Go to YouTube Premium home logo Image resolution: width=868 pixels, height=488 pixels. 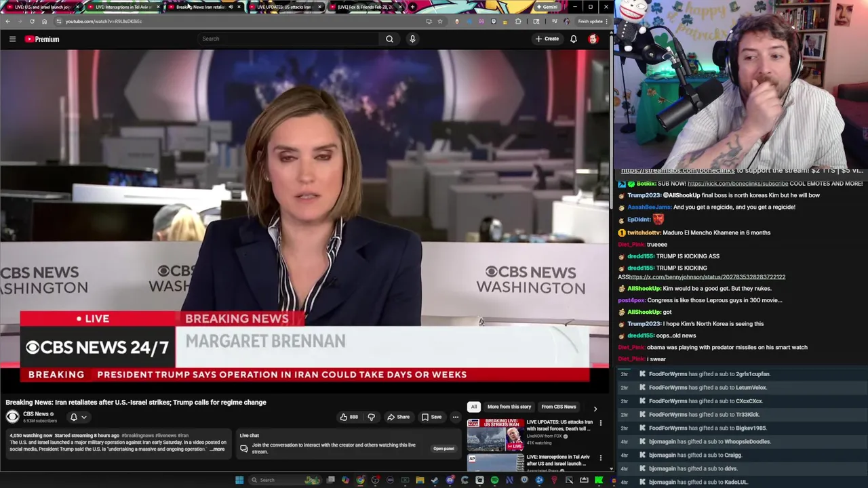coord(42,39)
